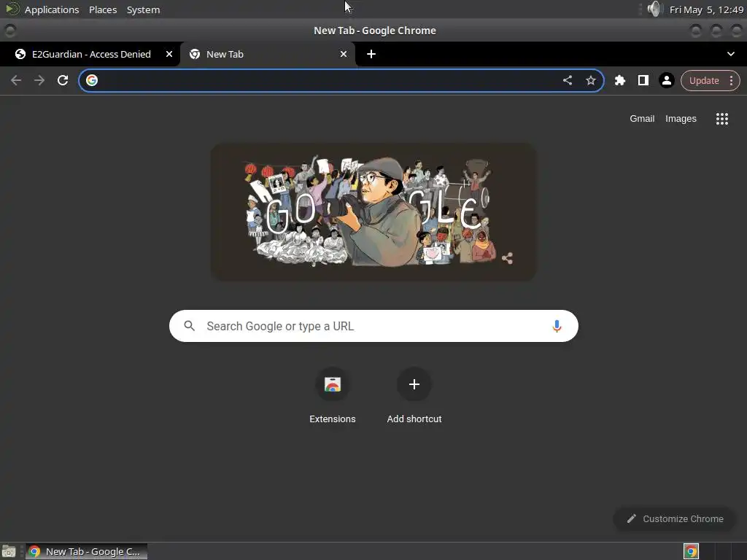
Task: Close the E2Guardian - Access Denied tab
Action: [169, 54]
